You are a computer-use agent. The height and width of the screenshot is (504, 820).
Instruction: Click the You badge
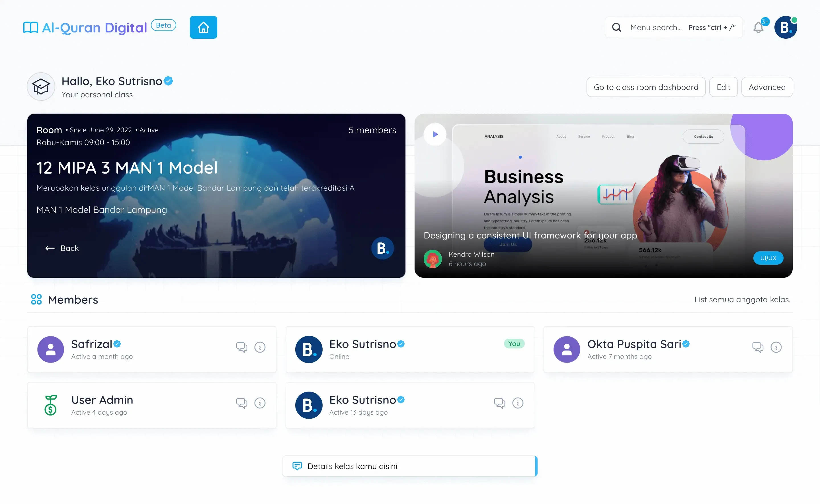coord(514,344)
